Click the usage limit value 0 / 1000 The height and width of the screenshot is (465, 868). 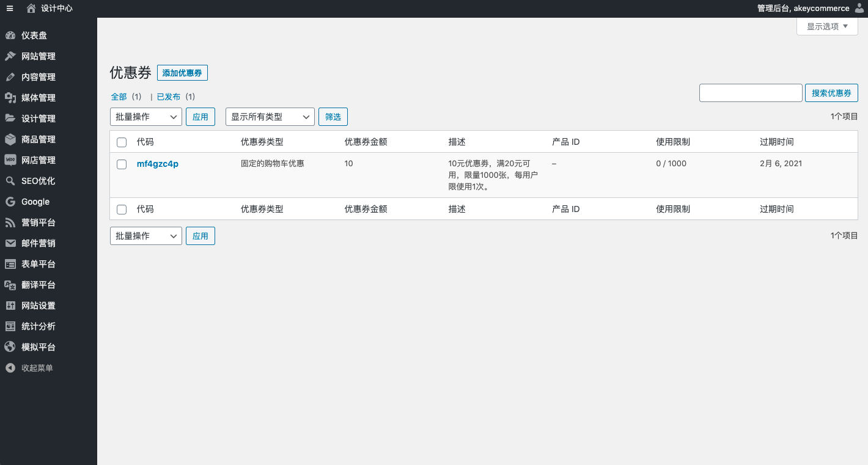671,164
